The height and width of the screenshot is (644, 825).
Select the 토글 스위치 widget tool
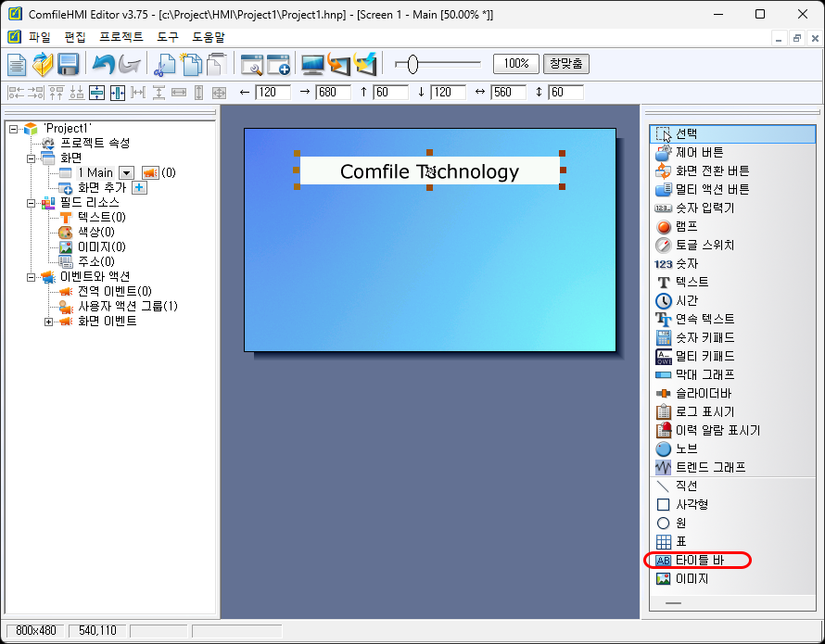[688, 245]
